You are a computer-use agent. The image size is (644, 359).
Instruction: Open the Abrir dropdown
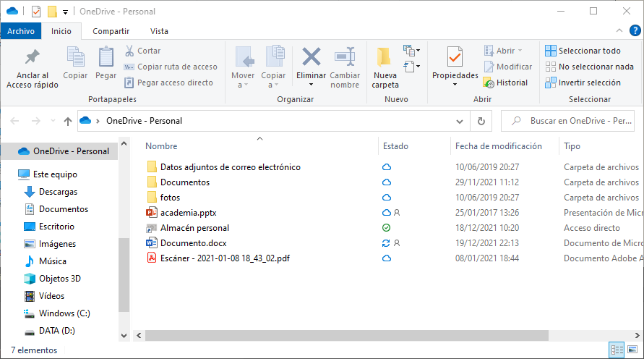point(503,51)
